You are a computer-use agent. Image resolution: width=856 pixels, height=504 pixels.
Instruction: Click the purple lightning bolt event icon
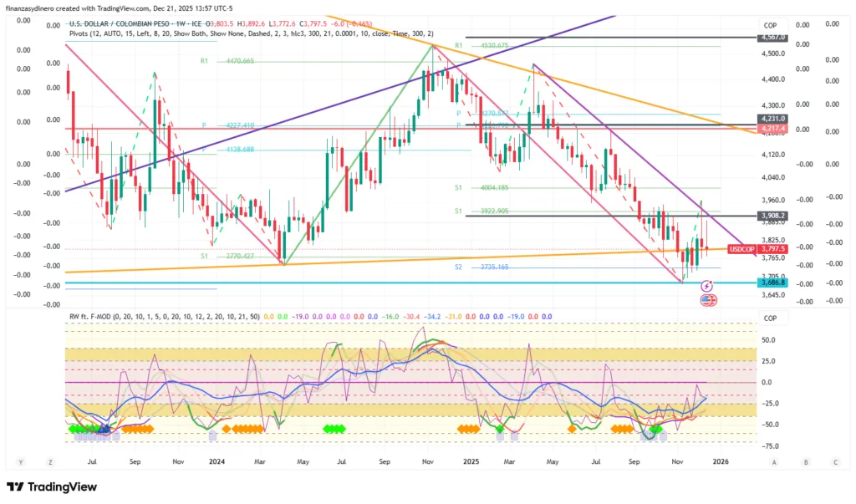[x=708, y=285]
